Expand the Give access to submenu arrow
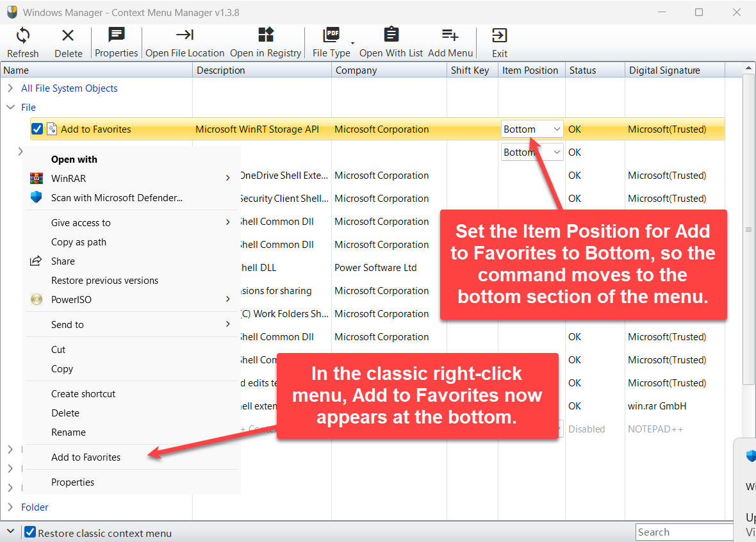This screenshot has width=756, height=542. pos(228,222)
